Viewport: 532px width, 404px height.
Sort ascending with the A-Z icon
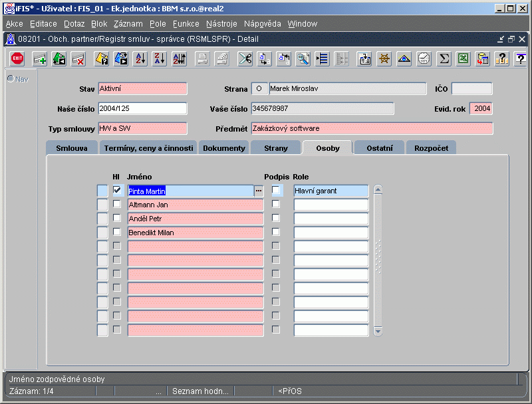(x=140, y=58)
